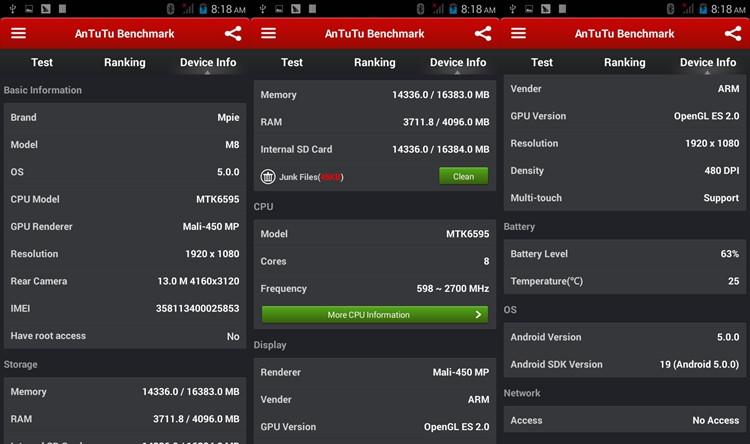Click the Junk Files trash bin icon
Viewport: 750px width, 444px height.
click(268, 177)
